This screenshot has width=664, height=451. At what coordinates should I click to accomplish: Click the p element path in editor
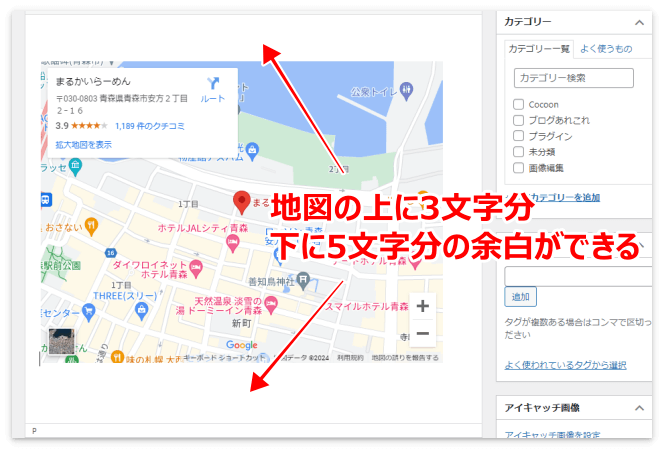click(34, 431)
